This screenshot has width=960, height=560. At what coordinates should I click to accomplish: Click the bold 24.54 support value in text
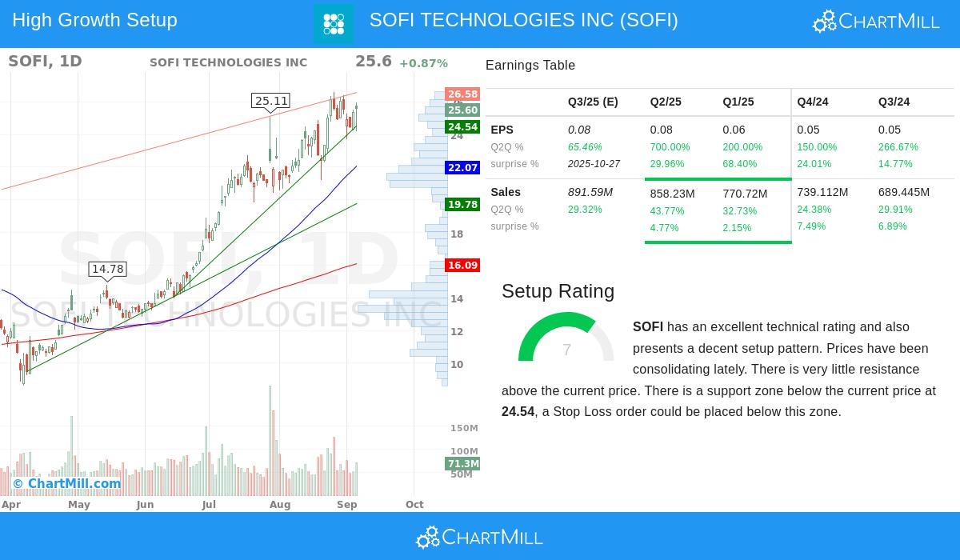coord(518,412)
